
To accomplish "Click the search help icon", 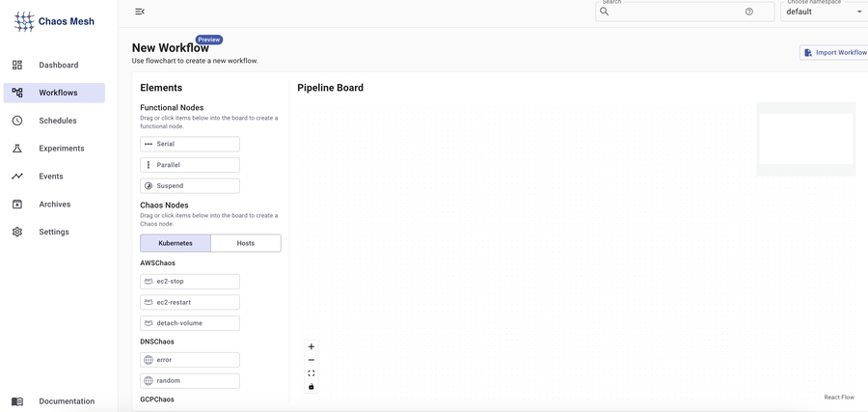I will point(749,12).
